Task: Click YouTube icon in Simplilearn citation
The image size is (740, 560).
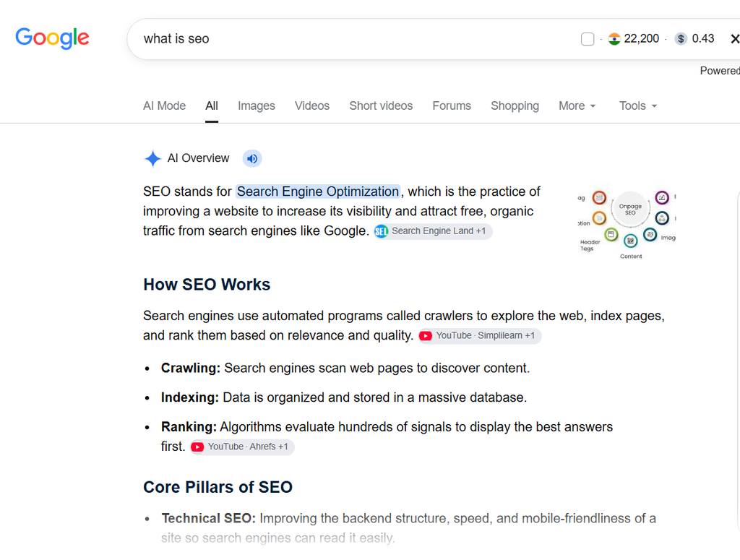Action: coord(426,336)
